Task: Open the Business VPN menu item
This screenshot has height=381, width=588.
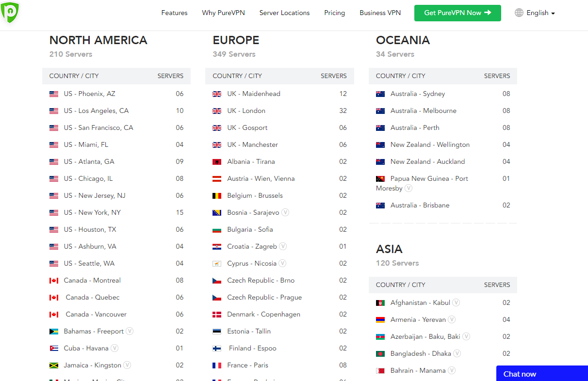Action: [380, 13]
